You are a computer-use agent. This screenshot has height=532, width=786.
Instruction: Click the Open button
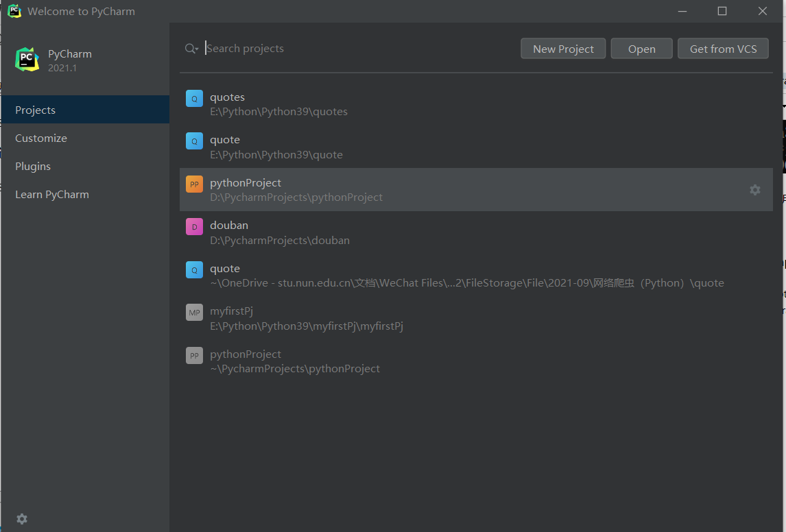tap(642, 49)
